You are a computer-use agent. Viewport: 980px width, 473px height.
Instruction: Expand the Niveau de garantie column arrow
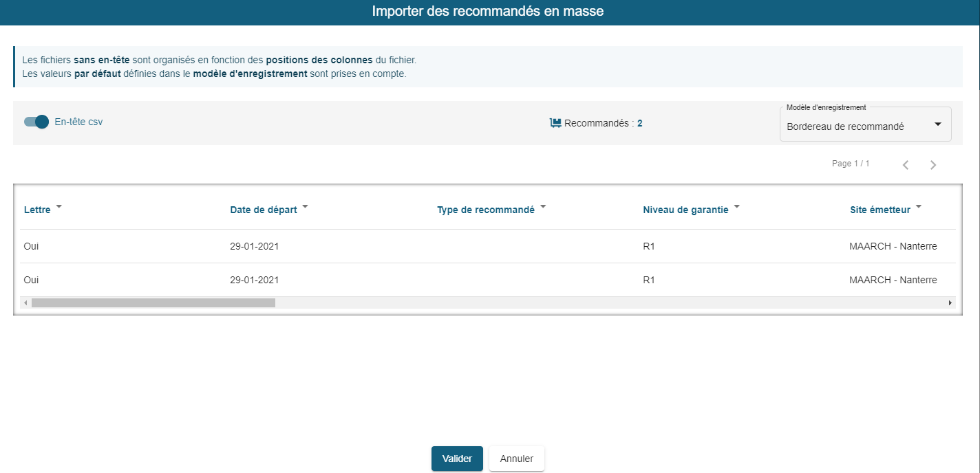pos(736,206)
